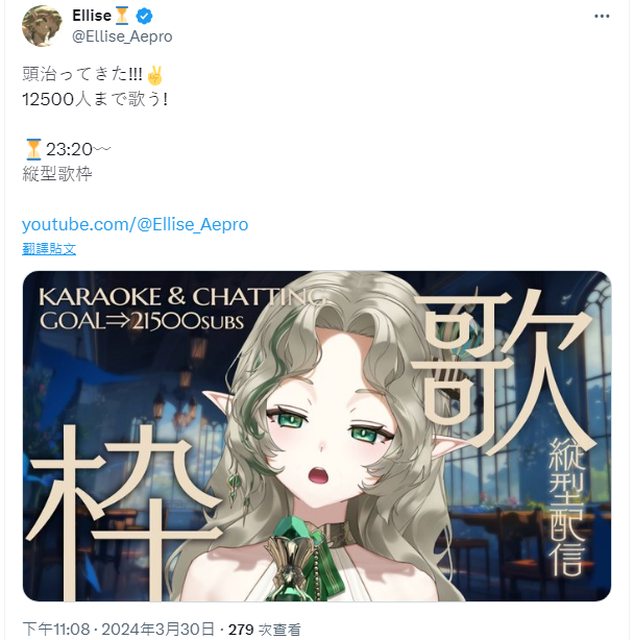
Task: Click the 279 次查看 view count
Action: point(265,629)
